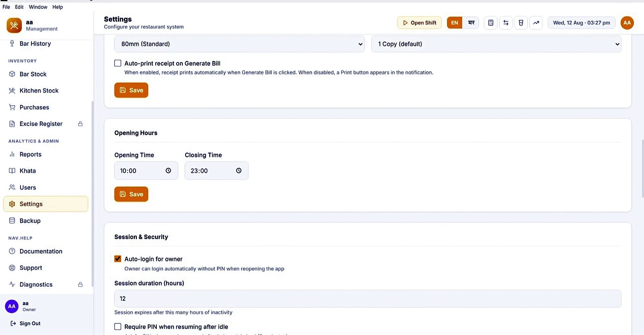Click the Kitchen Stock utensils icon
Screen dimensions: 644x335
12,91
